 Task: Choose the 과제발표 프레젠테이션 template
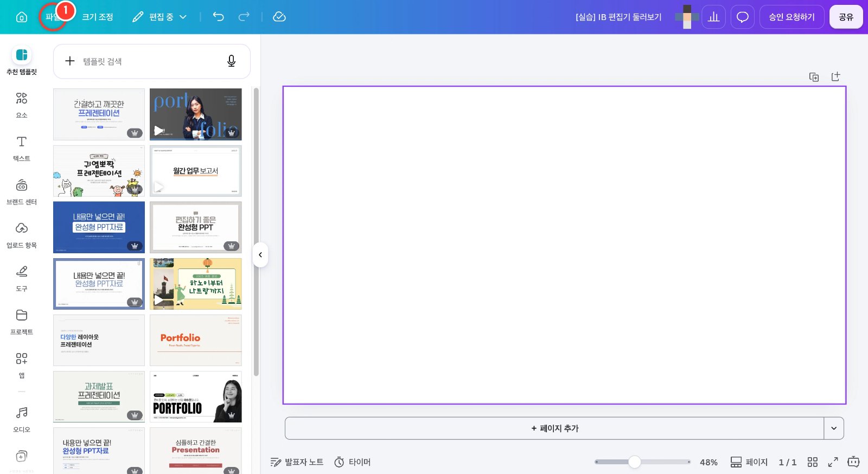99,396
